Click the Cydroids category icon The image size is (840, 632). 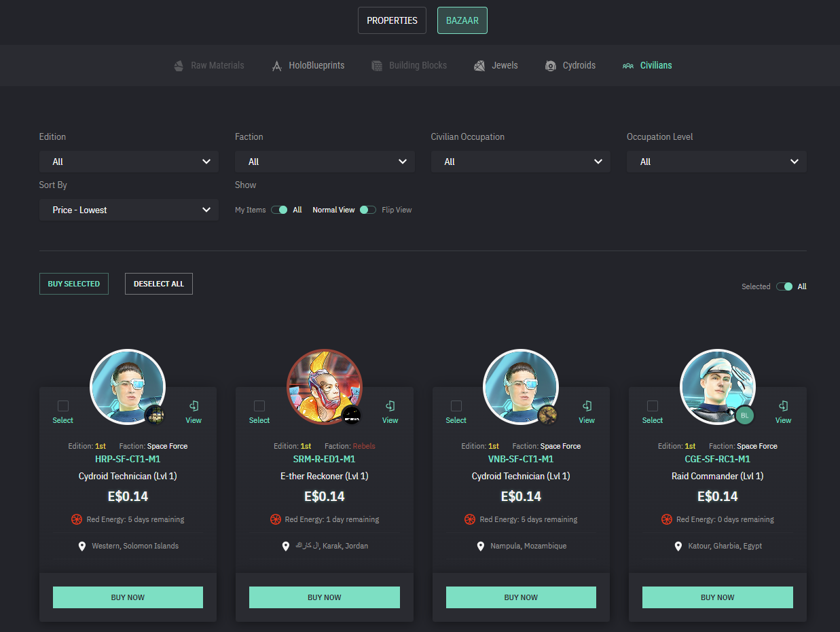point(551,66)
